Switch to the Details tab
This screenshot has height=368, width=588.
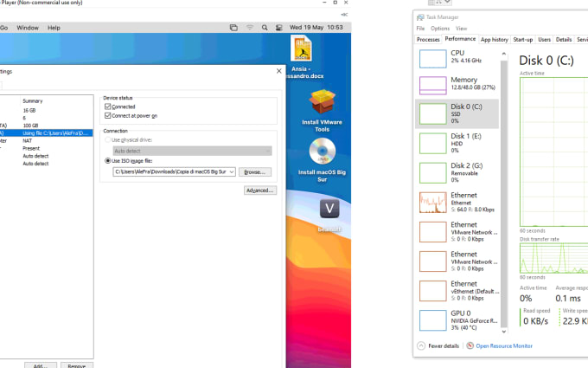[x=564, y=40]
